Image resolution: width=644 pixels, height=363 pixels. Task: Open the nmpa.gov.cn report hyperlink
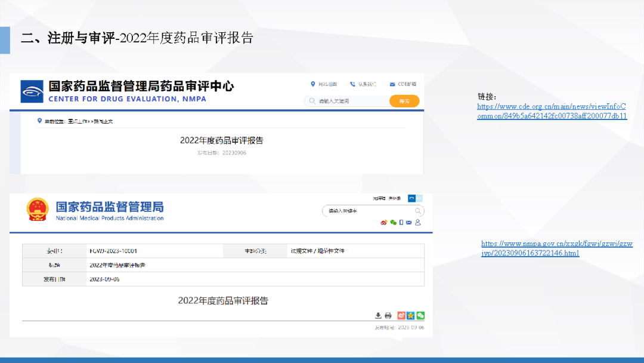pos(556,248)
